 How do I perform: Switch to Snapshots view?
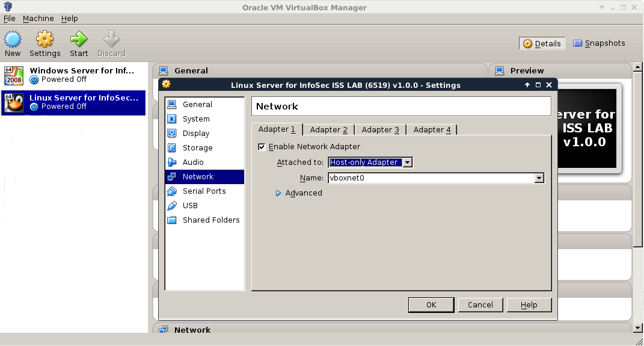pos(600,43)
